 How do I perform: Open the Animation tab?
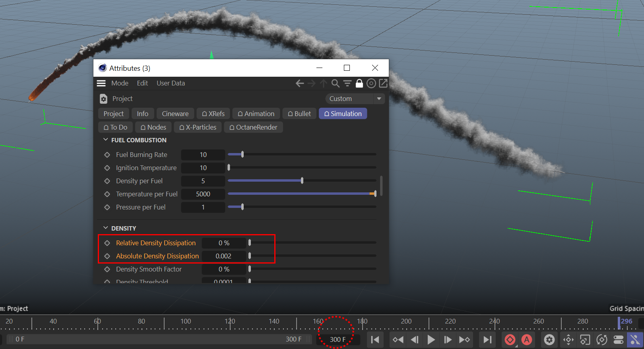pos(256,114)
